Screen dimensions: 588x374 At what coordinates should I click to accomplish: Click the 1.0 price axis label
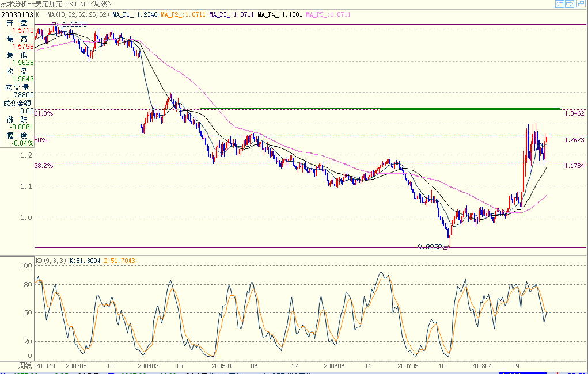[x=26, y=217]
